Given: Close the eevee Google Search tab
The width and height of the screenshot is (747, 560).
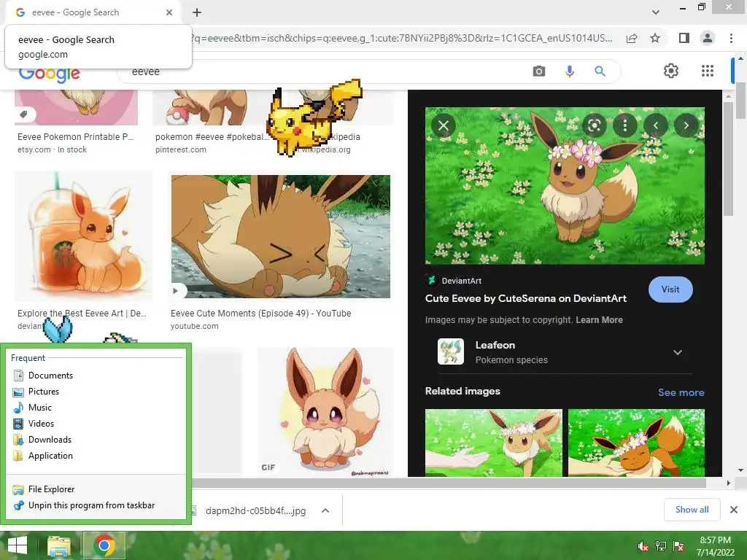Looking at the screenshot, I should 169,12.
